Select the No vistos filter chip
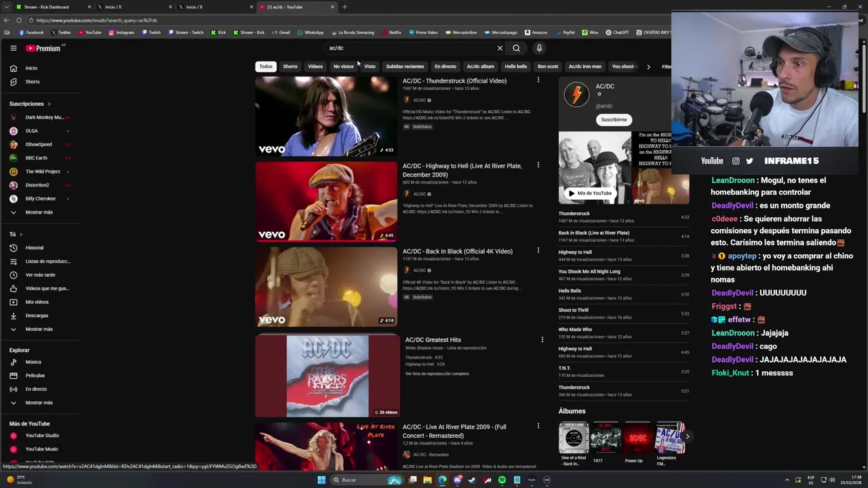 point(343,66)
